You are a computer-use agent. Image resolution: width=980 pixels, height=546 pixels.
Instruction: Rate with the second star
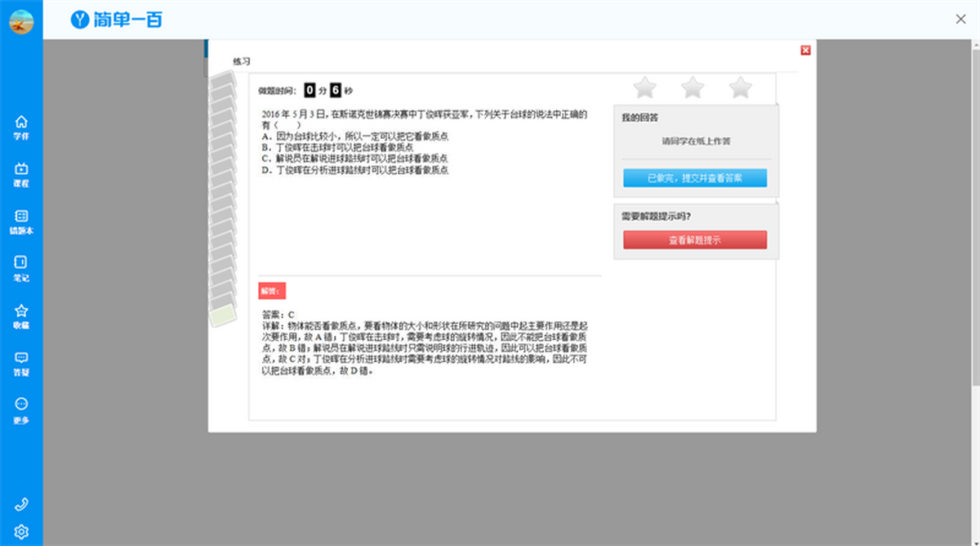693,87
